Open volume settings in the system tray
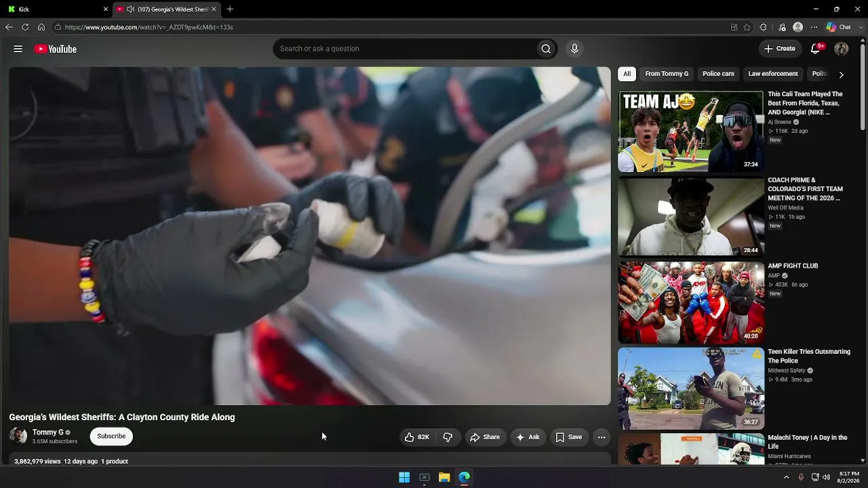 tap(827, 477)
